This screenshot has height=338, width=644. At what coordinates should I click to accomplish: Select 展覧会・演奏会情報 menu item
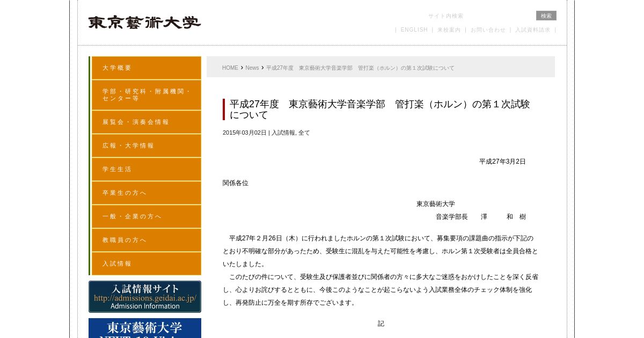point(146,122)
